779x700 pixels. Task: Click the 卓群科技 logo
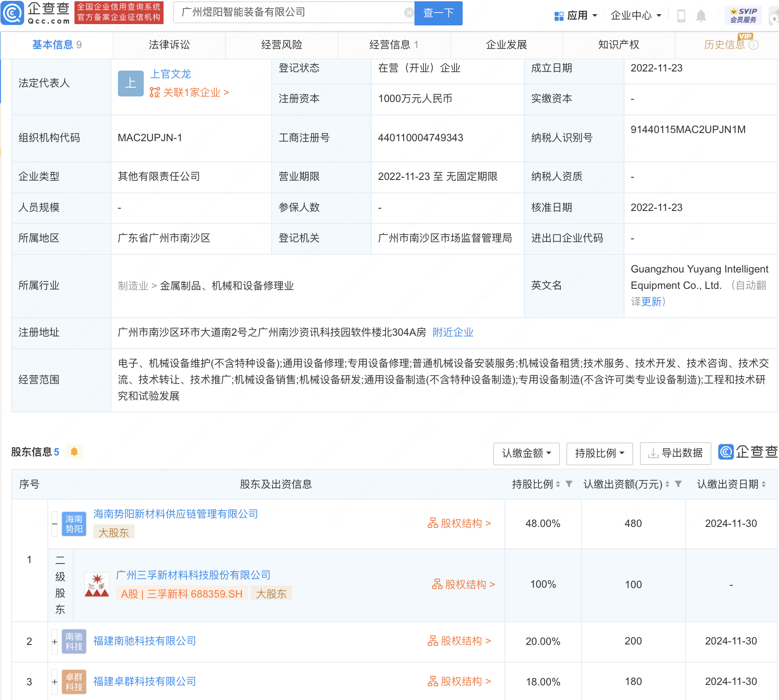(x=74, y=682)
